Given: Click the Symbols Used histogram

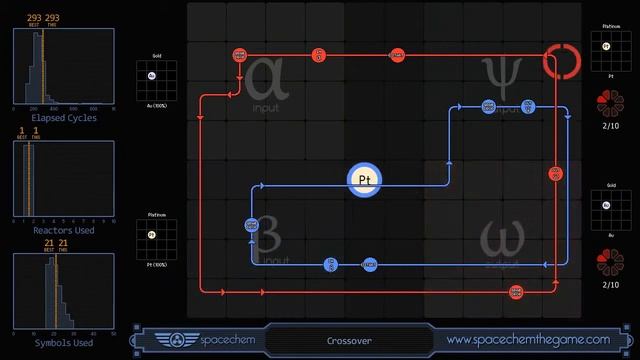Looking at the screenshot, I should tap(64, 291).
